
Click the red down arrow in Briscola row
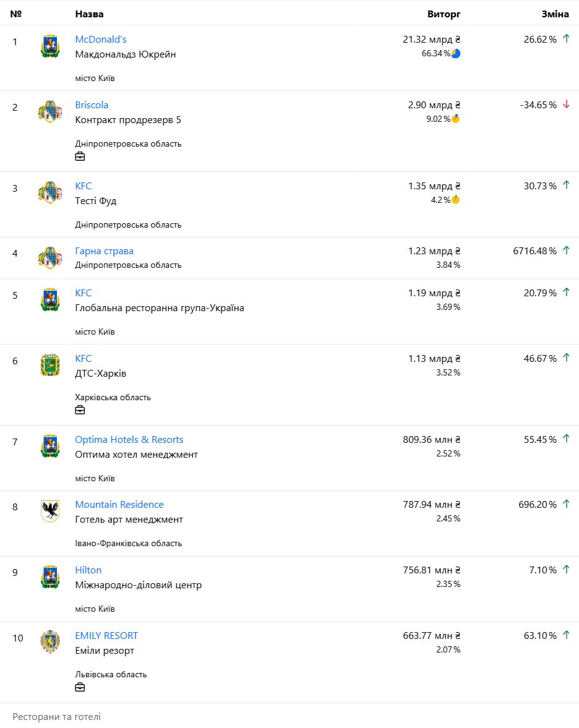pyautogui.click(x=566, y=105)
